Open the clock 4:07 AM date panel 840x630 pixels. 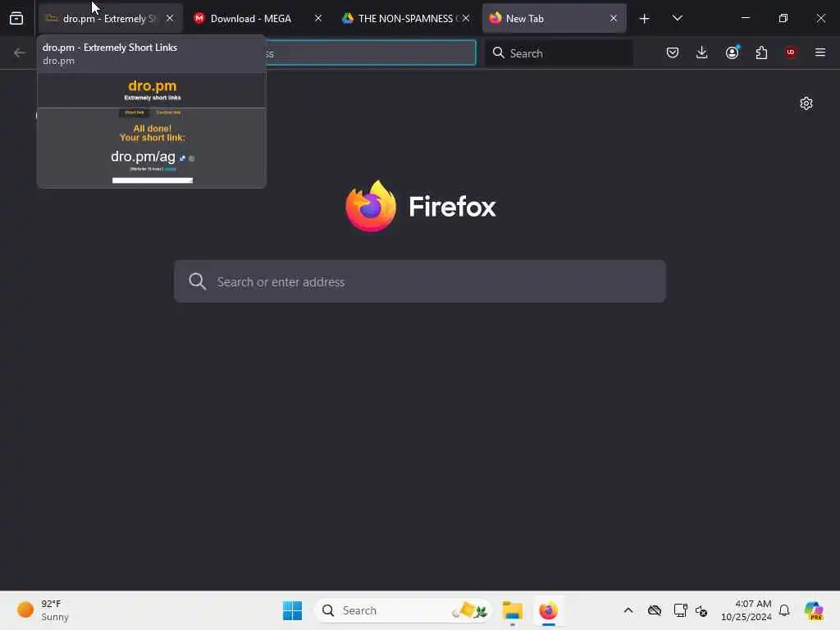746,610
